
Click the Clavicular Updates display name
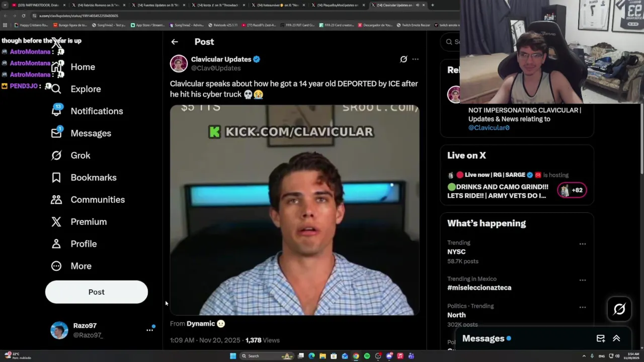click(221, 59)
